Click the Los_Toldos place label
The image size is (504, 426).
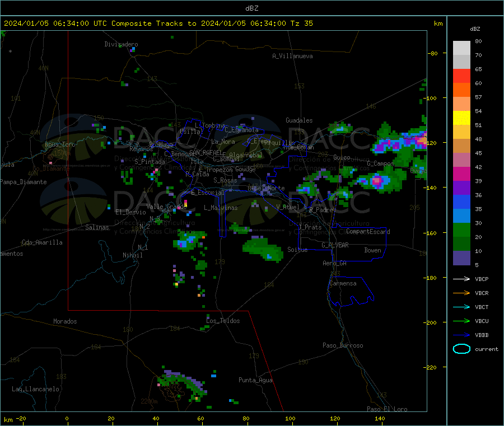(223, 321)
